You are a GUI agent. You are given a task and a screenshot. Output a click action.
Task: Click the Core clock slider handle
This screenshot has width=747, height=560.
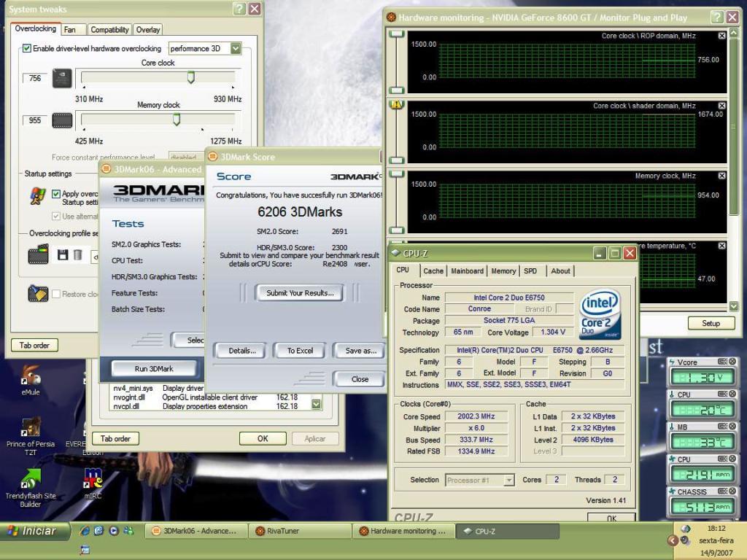pyautogui.click(x=191, y=77)
